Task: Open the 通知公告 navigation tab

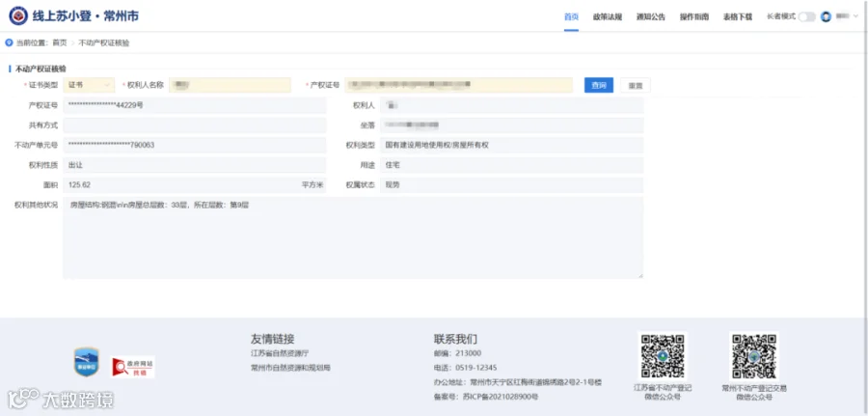Action: [x=651, y=16]
